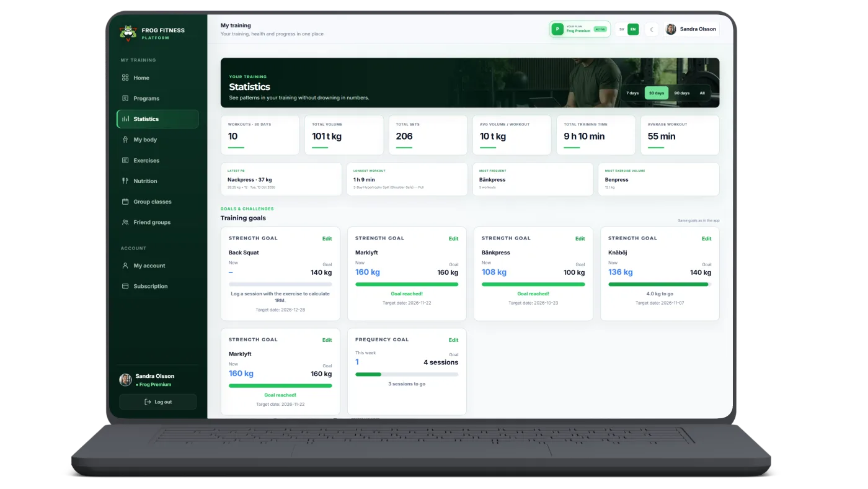
Task: Select the EN language option
Action: (x=633, y=29)
